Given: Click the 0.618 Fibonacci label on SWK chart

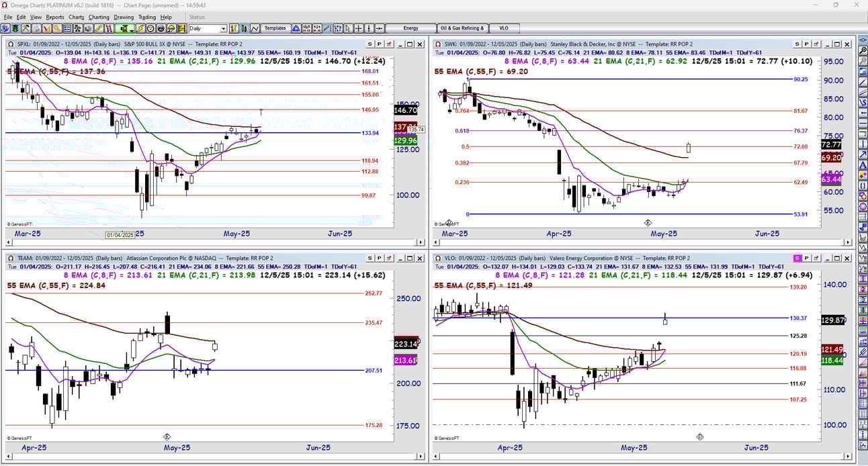Looking at the screenshot, I should pyautogui.click(x=462, y=131).
